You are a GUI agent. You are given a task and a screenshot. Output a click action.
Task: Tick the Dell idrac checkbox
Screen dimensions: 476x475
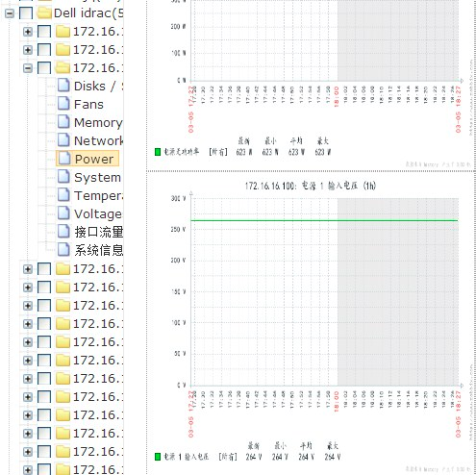26,13
